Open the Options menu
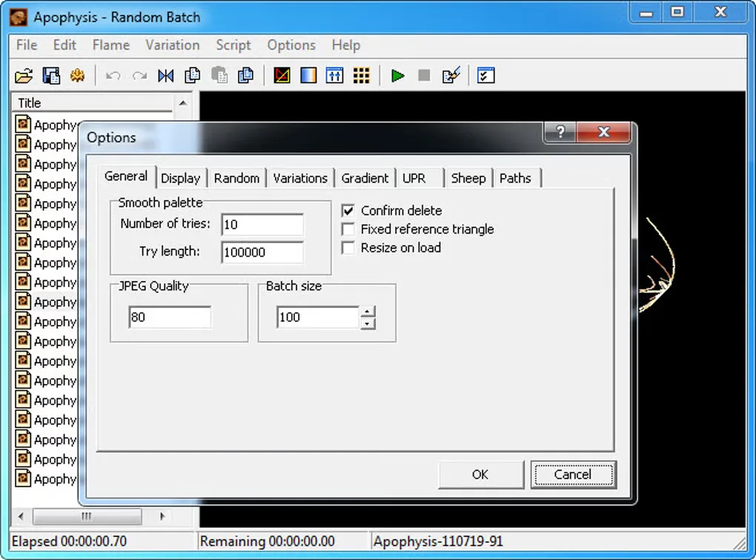This screenshot has height=560, width=756. [x=292, y=45]
